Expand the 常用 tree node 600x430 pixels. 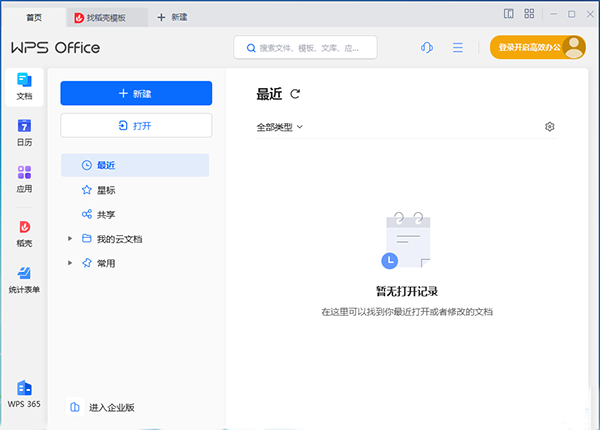(70, 263)
